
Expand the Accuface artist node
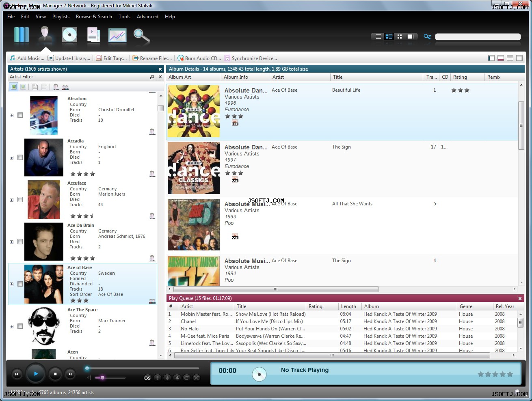(11, 200)
